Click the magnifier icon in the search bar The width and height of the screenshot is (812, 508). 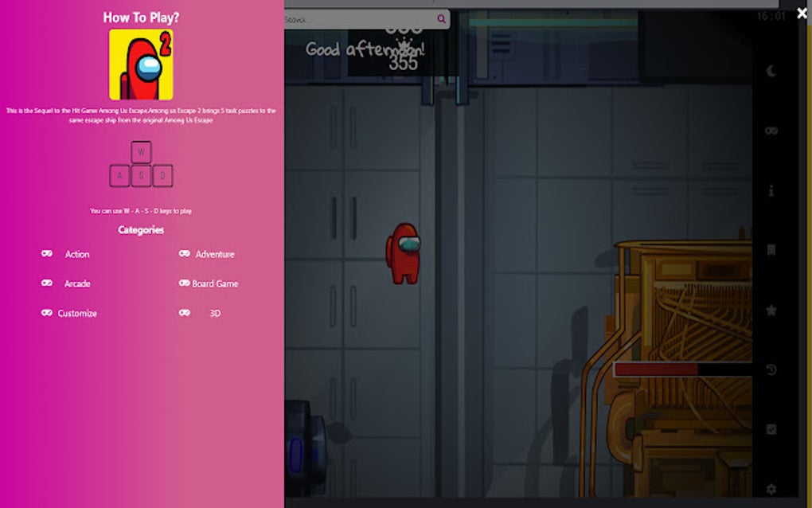click(x=443, y=18)
